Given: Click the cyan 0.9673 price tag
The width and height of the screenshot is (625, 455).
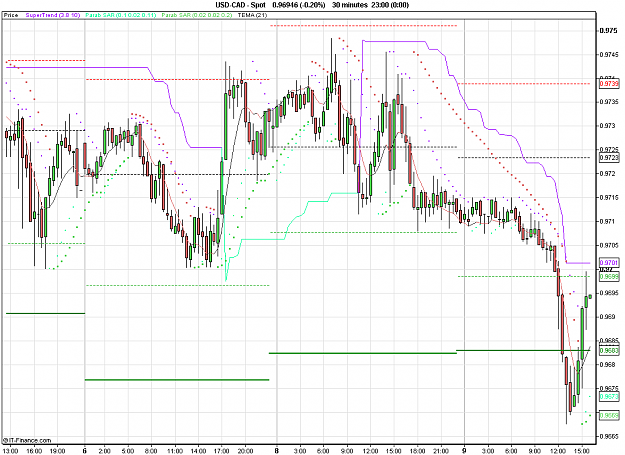Looking at the screenshot, I should (609, 396).
